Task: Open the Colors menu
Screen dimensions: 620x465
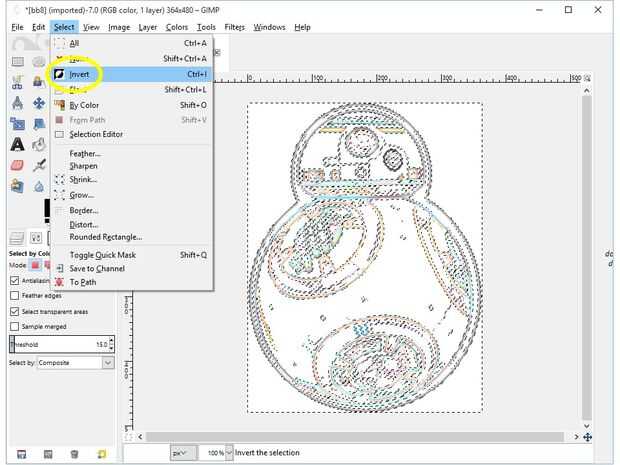Action: 177,27
